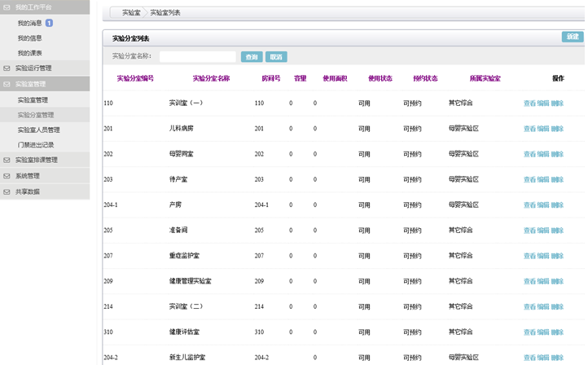Focus the 实验分室名称 search field
This screenshot has height=365, width=588.
tap(198, 57)
